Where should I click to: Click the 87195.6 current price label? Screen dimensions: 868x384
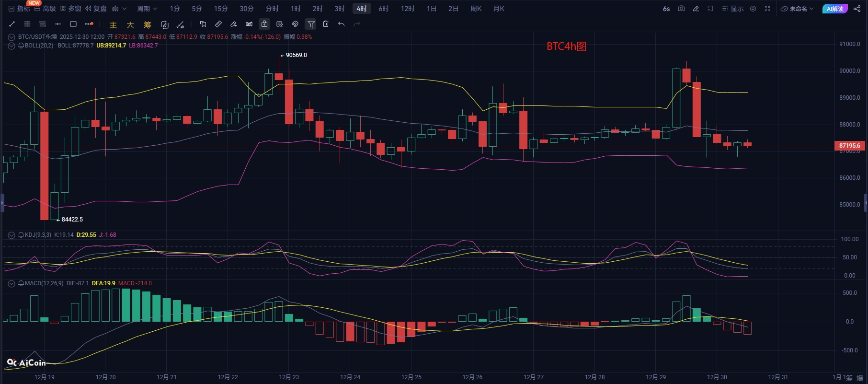pyautogui.click(x=849, y=145)
